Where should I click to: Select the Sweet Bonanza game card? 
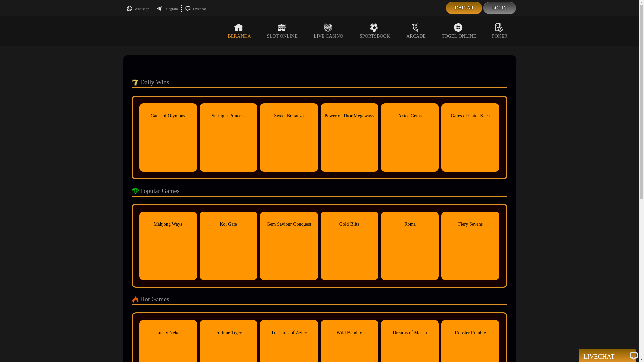[x=289, y=137]
